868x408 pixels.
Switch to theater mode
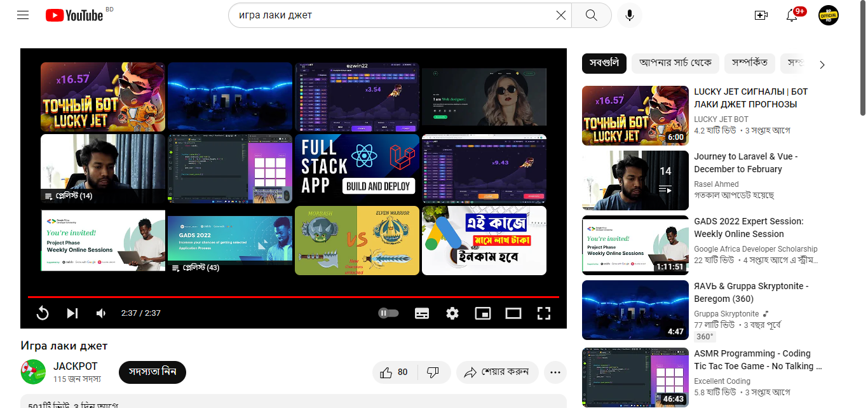[513, 313]
